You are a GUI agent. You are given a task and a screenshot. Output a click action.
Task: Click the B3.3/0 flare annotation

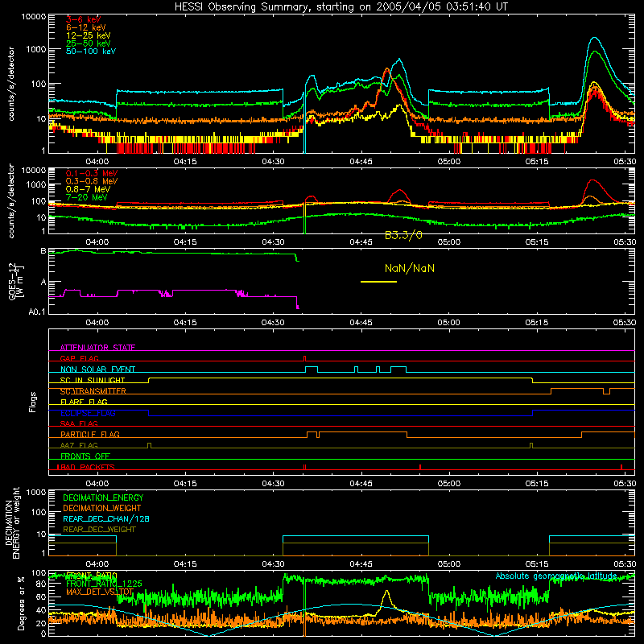(x=403, y=235)
